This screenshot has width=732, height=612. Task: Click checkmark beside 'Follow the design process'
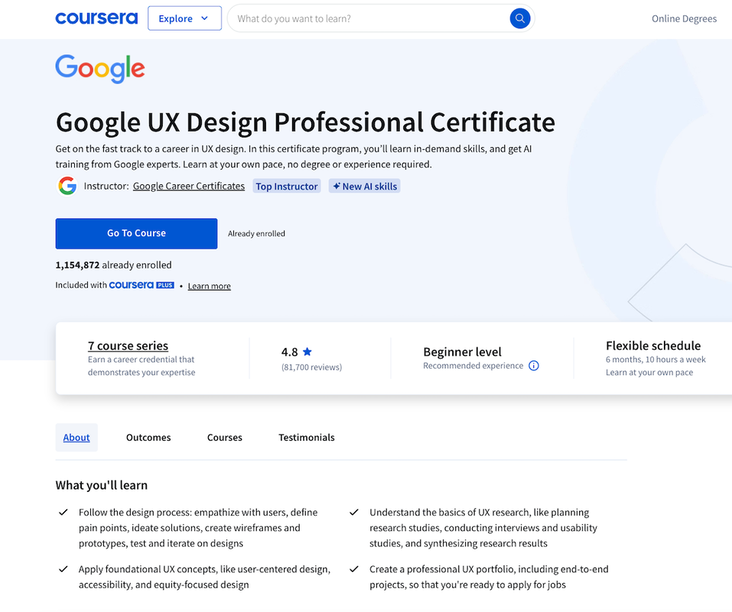click(x=63, y=512)
